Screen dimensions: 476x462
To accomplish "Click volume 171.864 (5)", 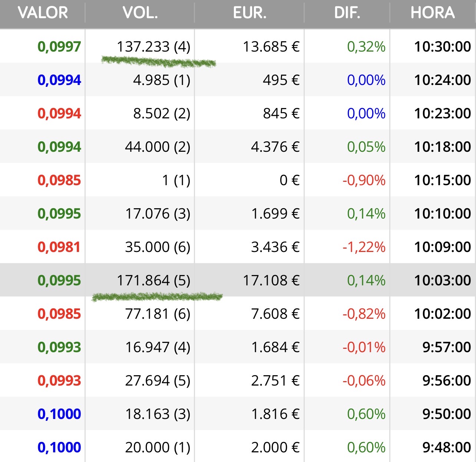I will 153,281.
